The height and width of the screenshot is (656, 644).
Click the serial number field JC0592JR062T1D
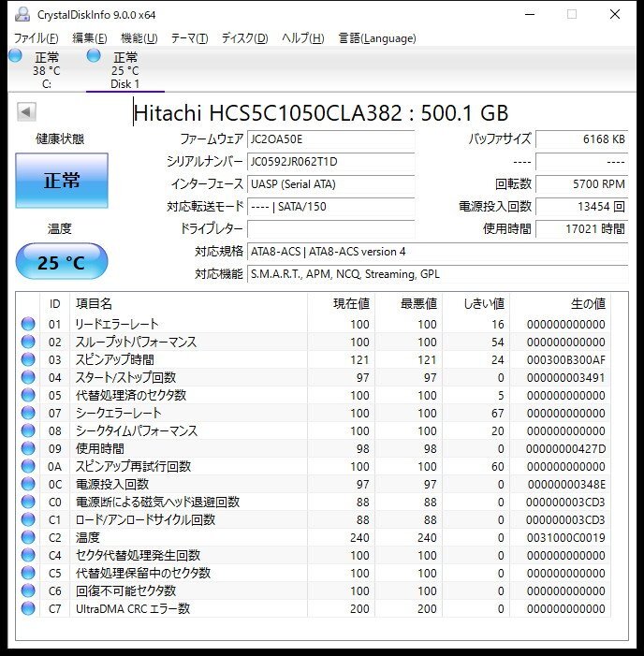(331, 162)
